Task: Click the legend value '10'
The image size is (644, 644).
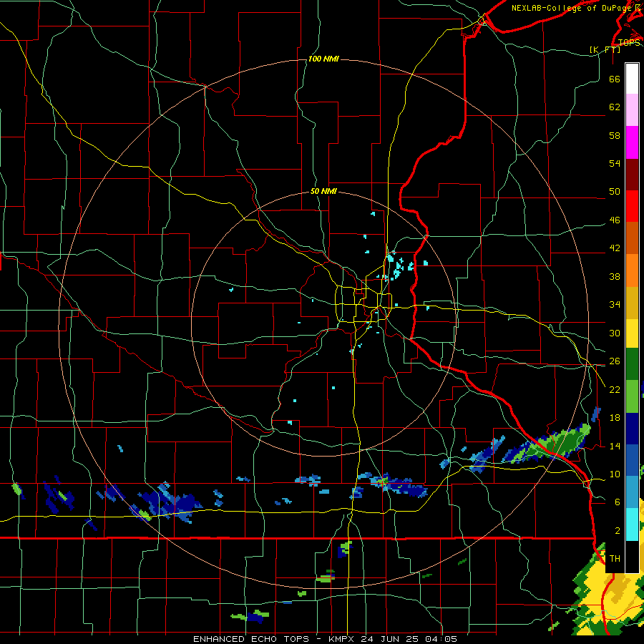Action: [615, 474]
